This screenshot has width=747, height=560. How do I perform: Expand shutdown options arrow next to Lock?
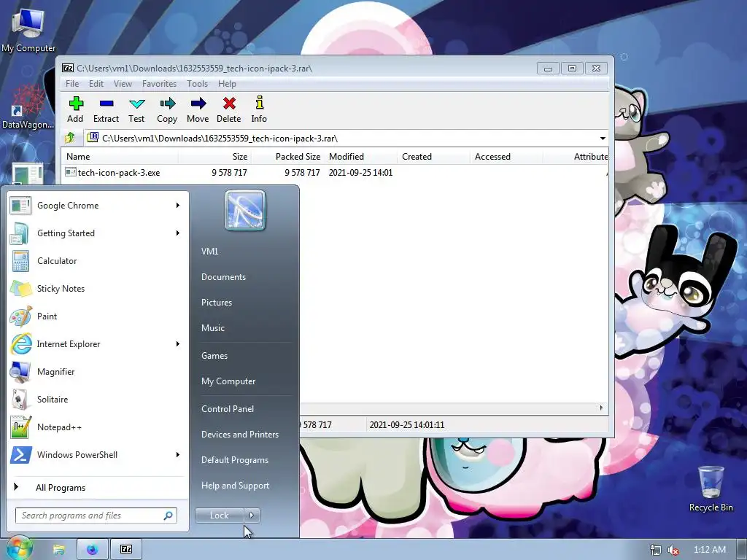pyautogui.click(x=252, y=516)
